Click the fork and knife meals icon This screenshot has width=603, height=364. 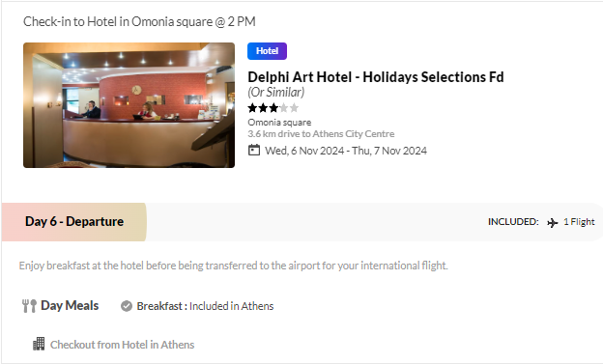click(29, 306)
